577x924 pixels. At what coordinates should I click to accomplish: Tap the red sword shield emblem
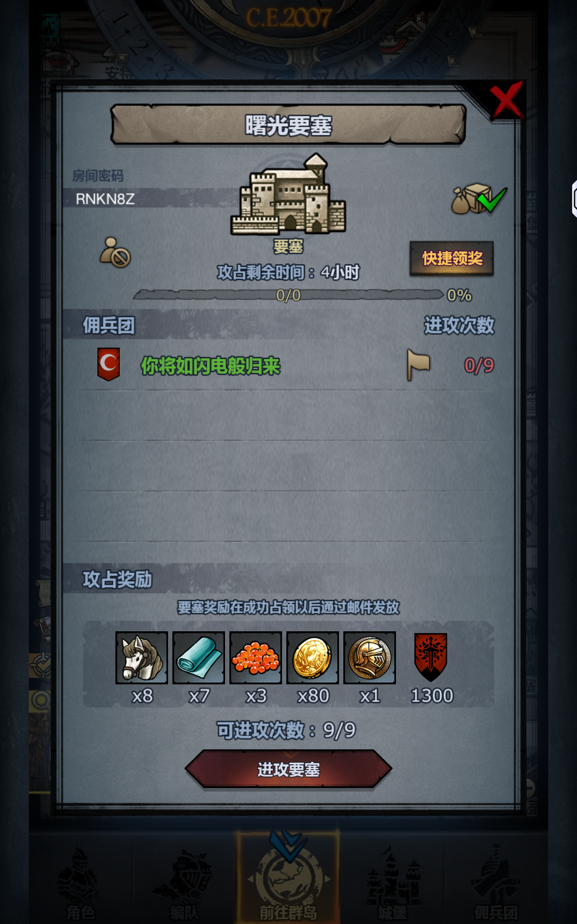click(x=431, y=657)
